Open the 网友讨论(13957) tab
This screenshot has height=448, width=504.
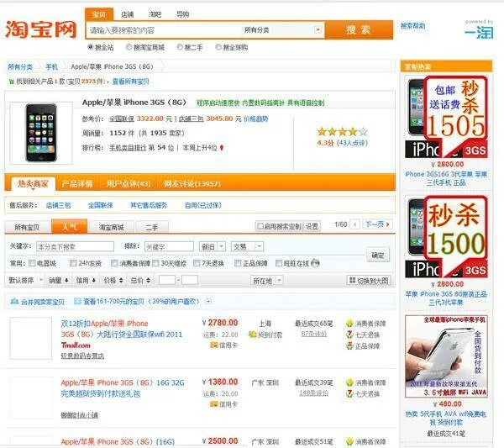(192, 183)
